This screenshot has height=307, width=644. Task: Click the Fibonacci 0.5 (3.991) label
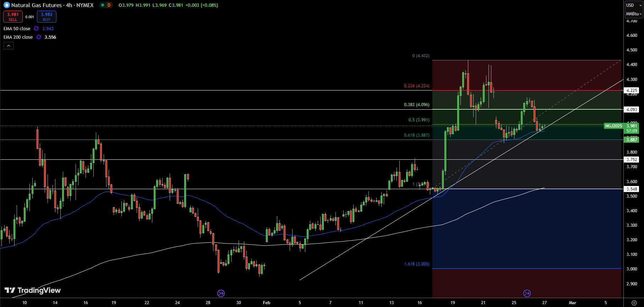tap(419, 120)
